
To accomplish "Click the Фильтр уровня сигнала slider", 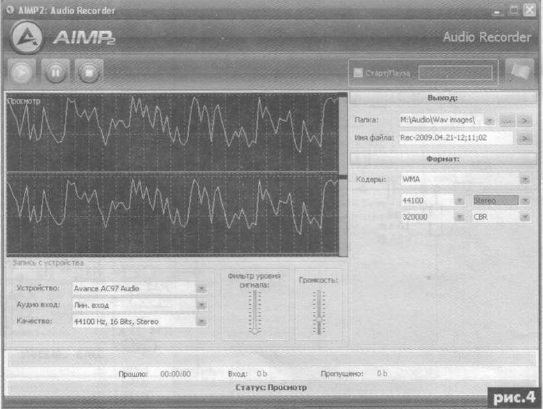I will 255,312.
